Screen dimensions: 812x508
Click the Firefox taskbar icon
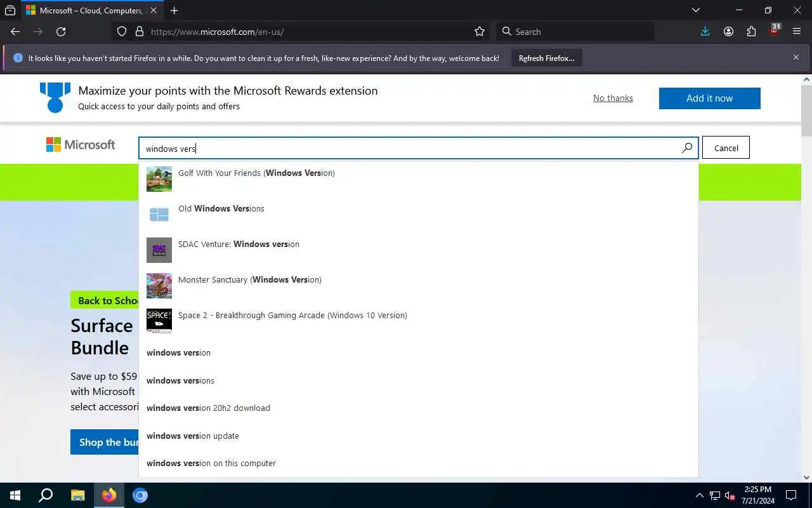pos(109,495)
